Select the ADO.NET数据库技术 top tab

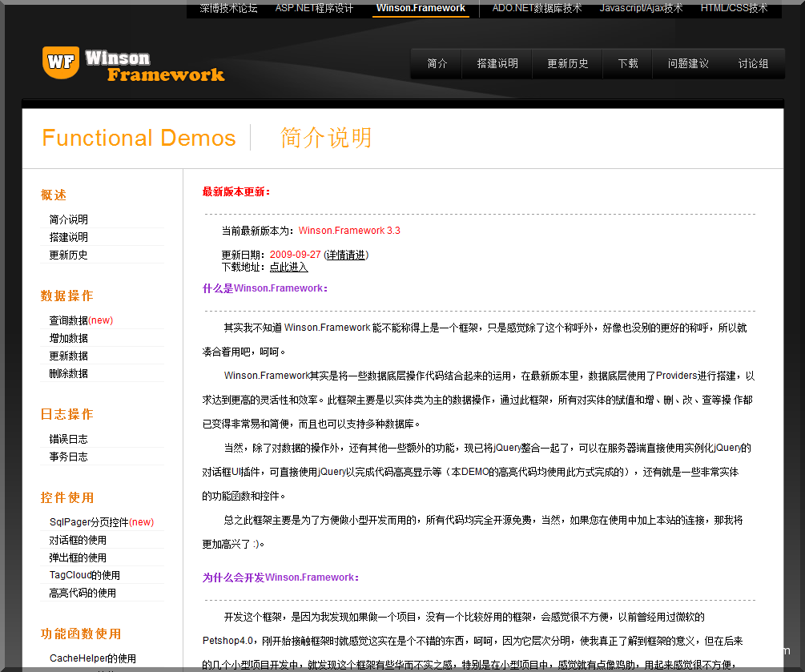tap(537, 8)
